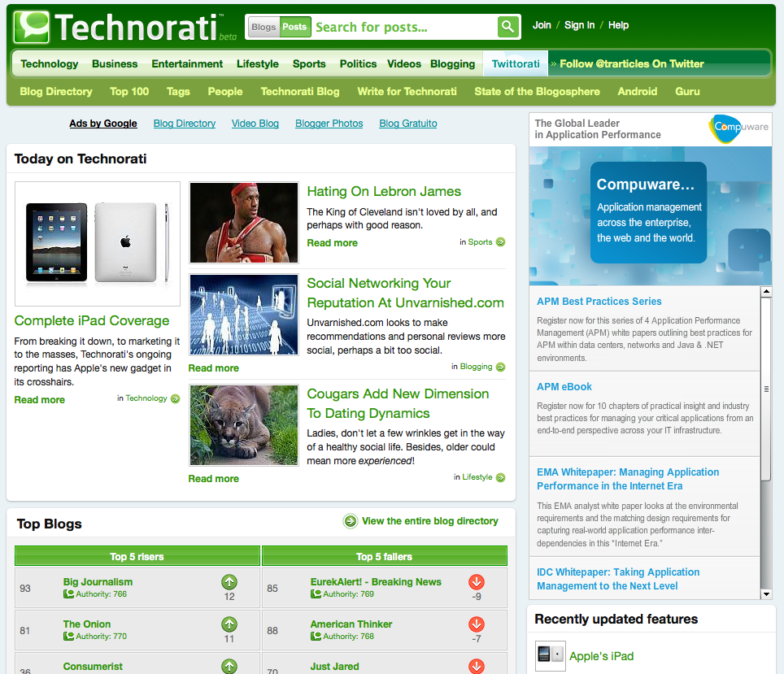Select the Blogs search toggle
The image size is (784, 674).
[264, 27]
